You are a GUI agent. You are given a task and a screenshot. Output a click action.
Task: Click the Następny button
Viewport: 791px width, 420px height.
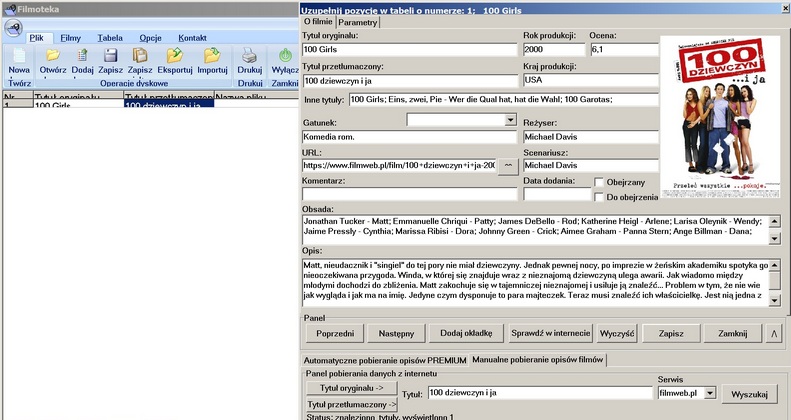(394, 333)
